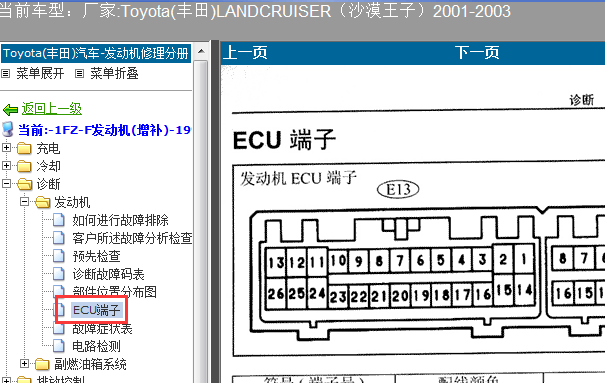Image resolution: width=605 pixels, height=383 pixels.
Task: Click the page icon beside 如何进行故障排除
Action: point(59,219)
